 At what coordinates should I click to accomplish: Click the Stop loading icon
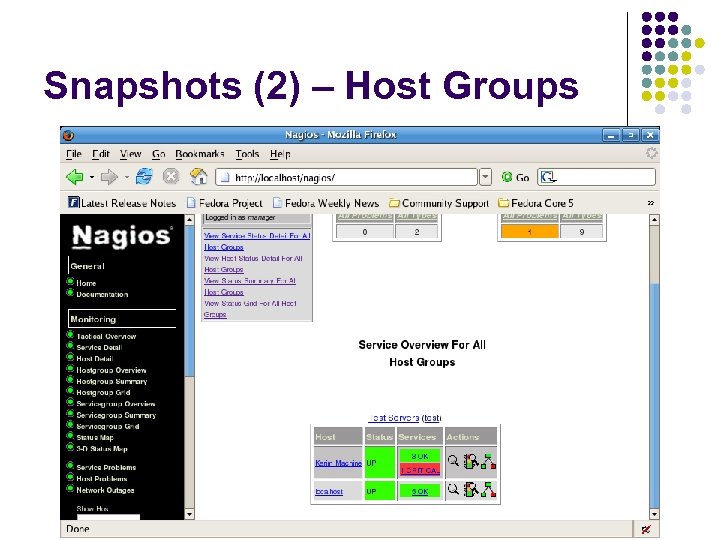pos(171,177)
